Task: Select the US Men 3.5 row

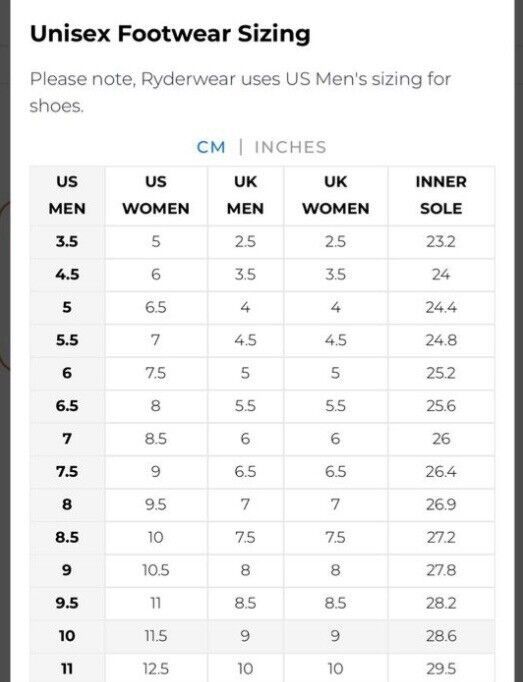Action: (x=262, y=242)
